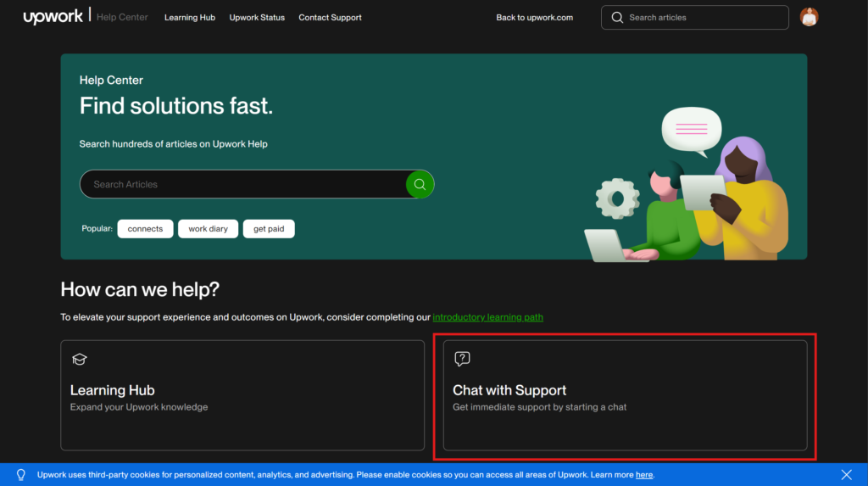Viewport: 868px width, 486px height.
Task: Click the header search magnifier icon
Action: pyautogui.click(x=617, y=18)
